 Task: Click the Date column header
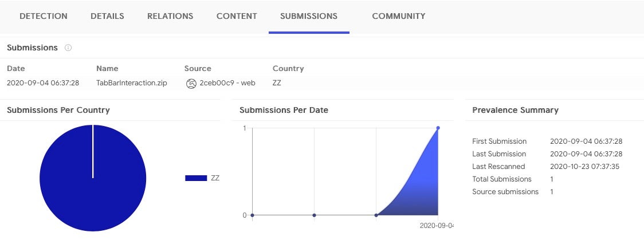(16, 68)
